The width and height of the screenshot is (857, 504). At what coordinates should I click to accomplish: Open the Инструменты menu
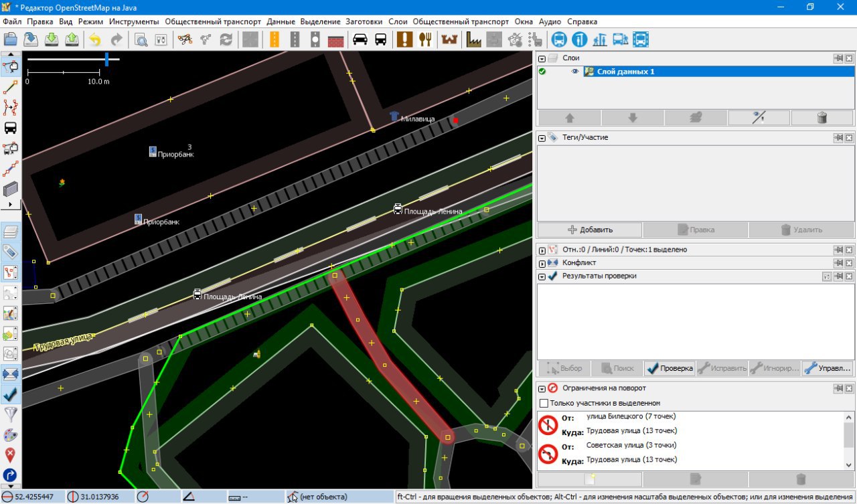[x=133, y=21]
